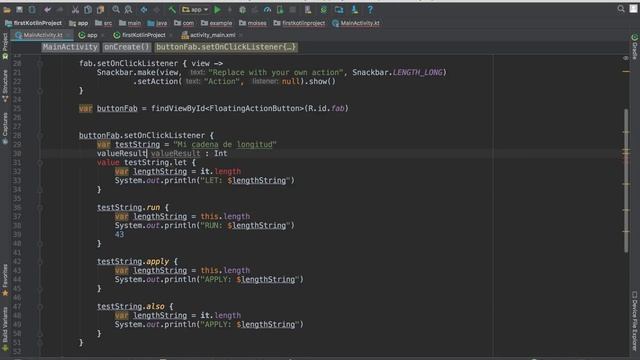This screenshot has width=640, height=360.
Task: Click the Cut scissors icon
Action: (x=75, y=9)
